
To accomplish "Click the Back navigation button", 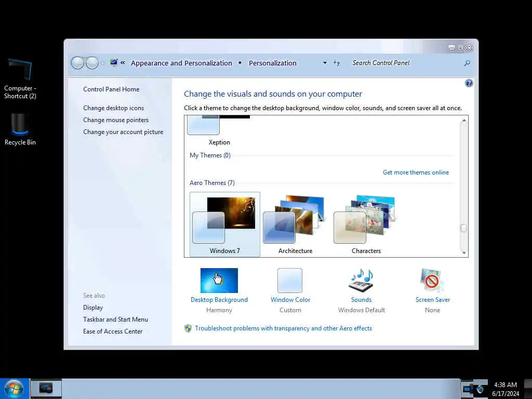I will coord(77,63).
